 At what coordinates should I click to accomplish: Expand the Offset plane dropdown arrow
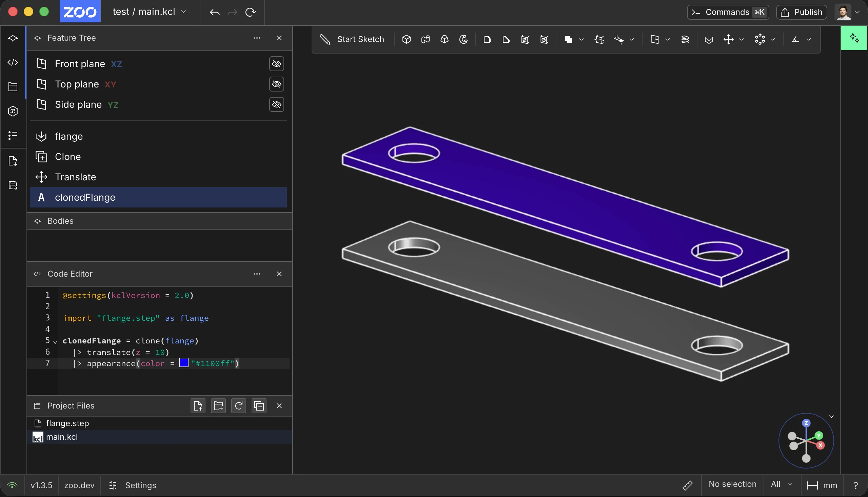[668, 40]
